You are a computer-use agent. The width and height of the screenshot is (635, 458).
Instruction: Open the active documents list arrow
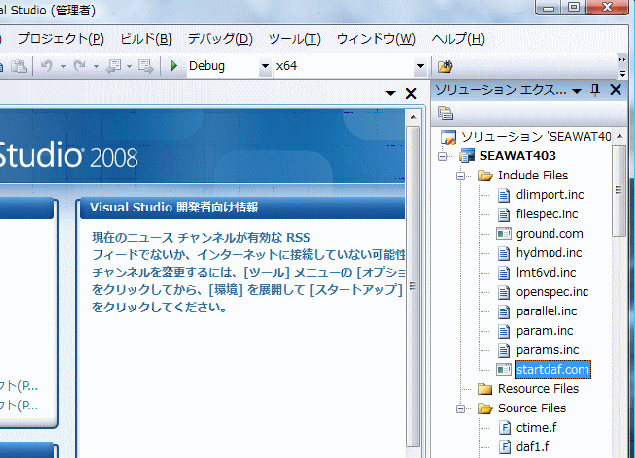click(x=391, y=93)
